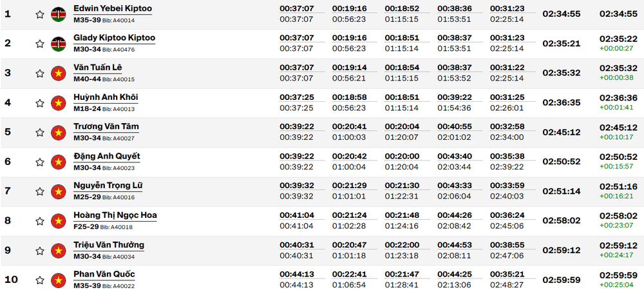Select Hoàng Thị Ngọc Hoa name link
Screen dimensions: 644x301
click(x=115, y=215)
